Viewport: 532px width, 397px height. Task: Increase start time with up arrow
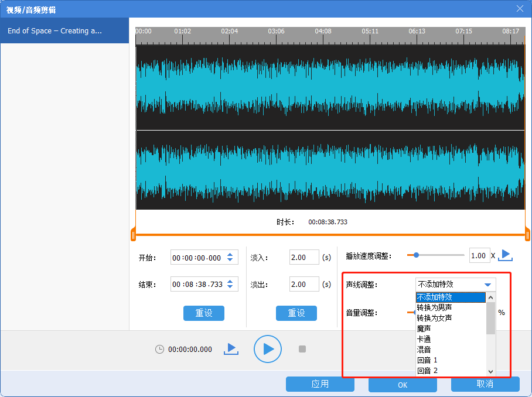click(x=230, y=255)
